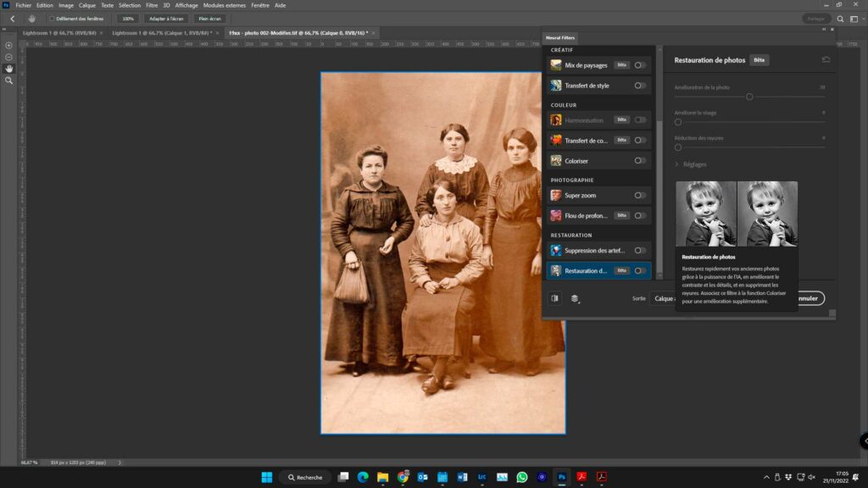Open the Sortie output dropdown
Image resolution: width=868 pixels, height=488 pixels.
663,298
